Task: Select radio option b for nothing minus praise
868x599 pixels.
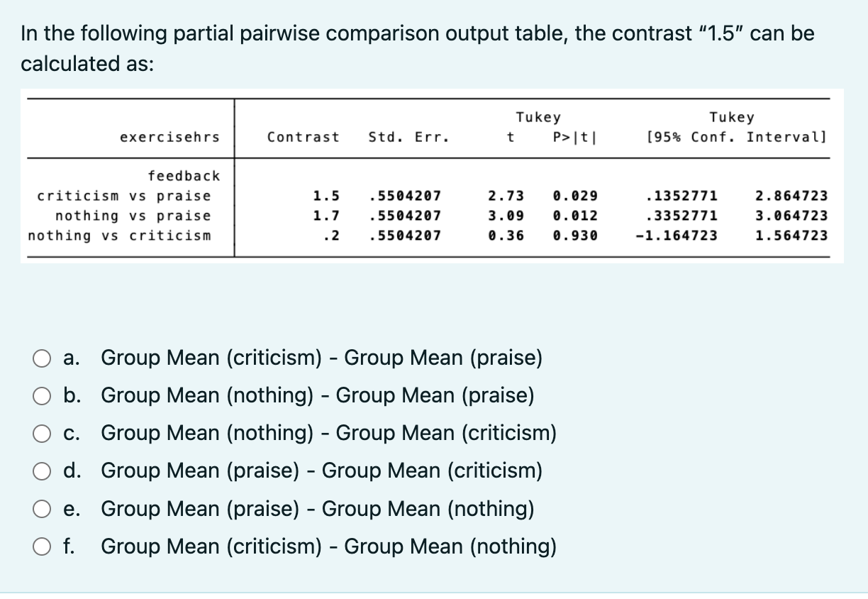Action: point(40,396)
